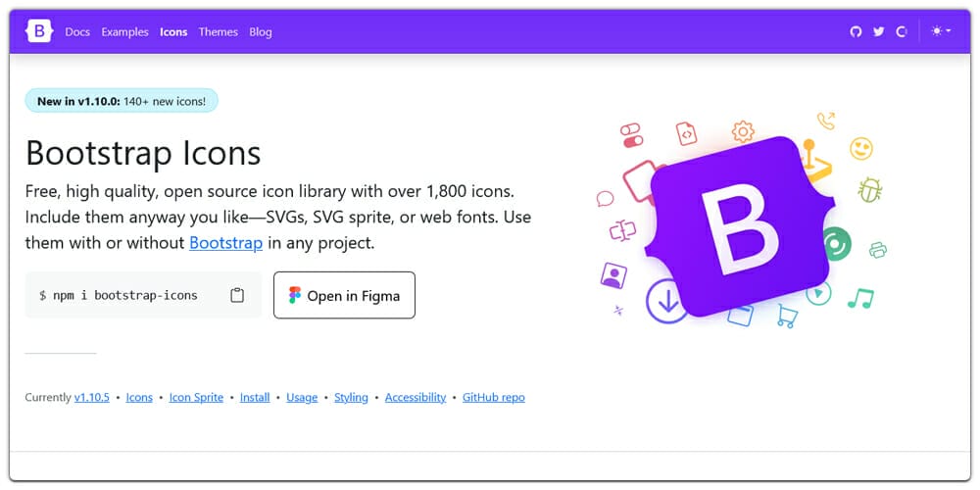Open the v1.10.5 version link
This screenshot has height=490, width=980.
point(92,397)
